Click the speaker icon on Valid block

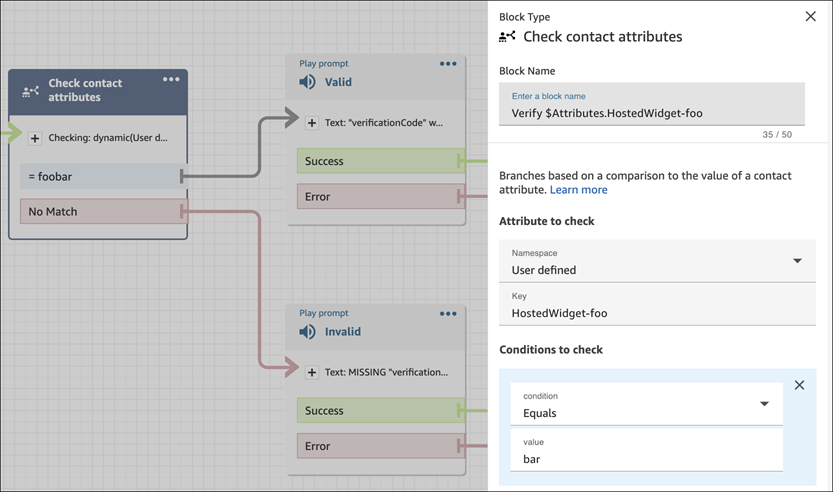coord(308,82)
